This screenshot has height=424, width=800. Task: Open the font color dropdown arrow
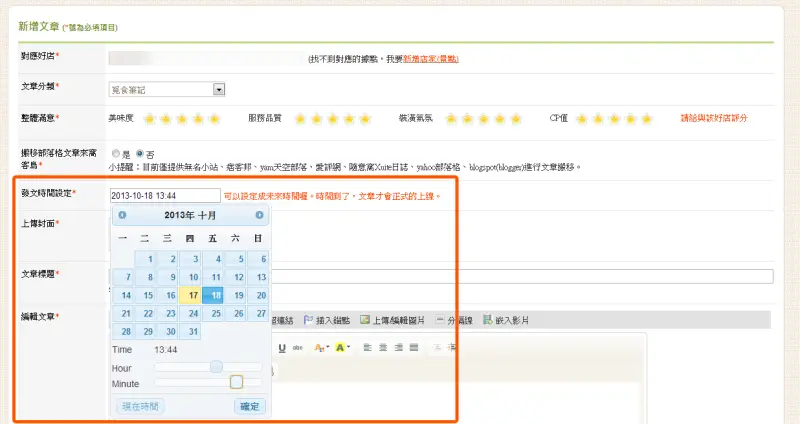327,347
